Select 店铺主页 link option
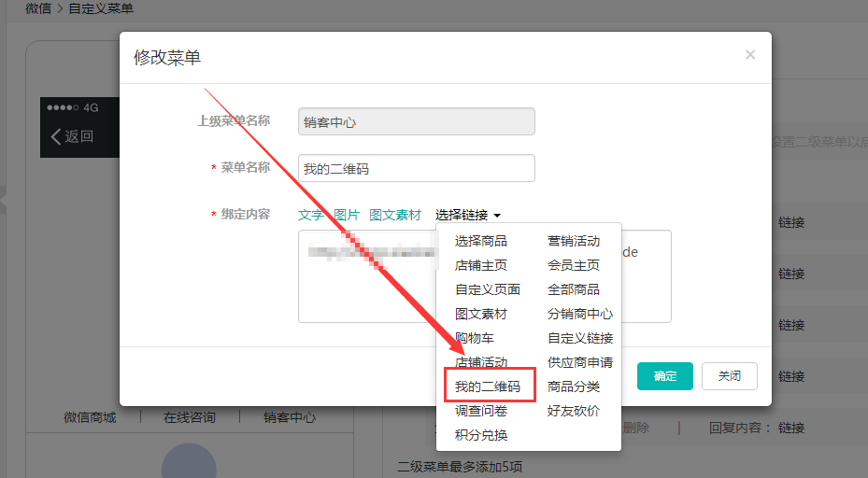This screenshot has width=868, height=478. 481,265
